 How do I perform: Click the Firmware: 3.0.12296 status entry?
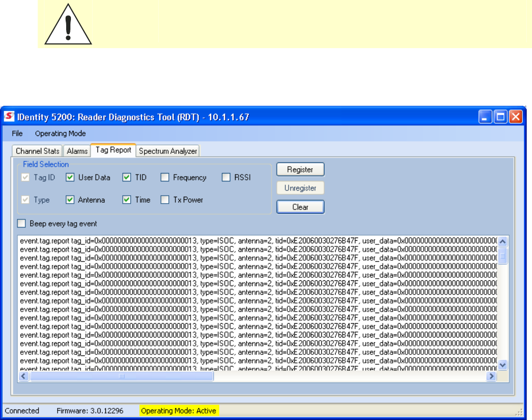(x=90, y=411)
